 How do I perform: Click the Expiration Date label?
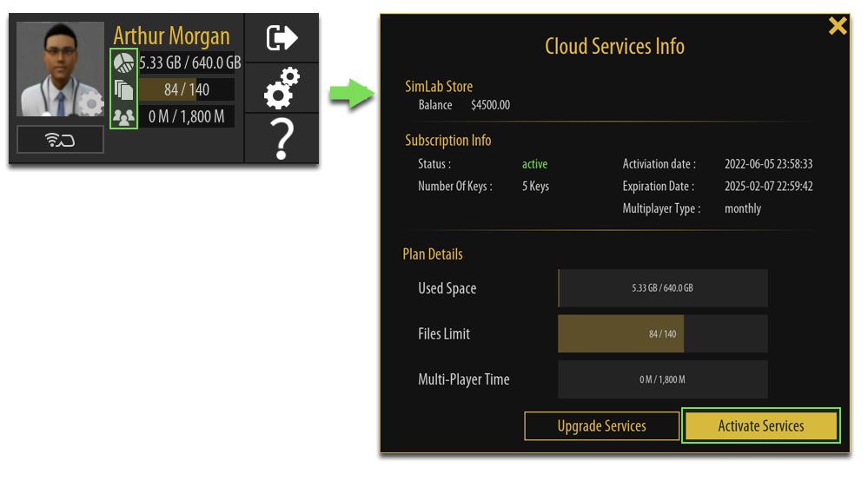tap(659, 187)
